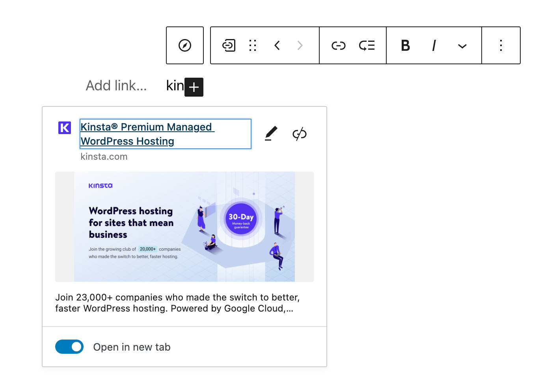Move the menu item left
Viewport: 555px width, 392px height.
[x=277, y=45]
